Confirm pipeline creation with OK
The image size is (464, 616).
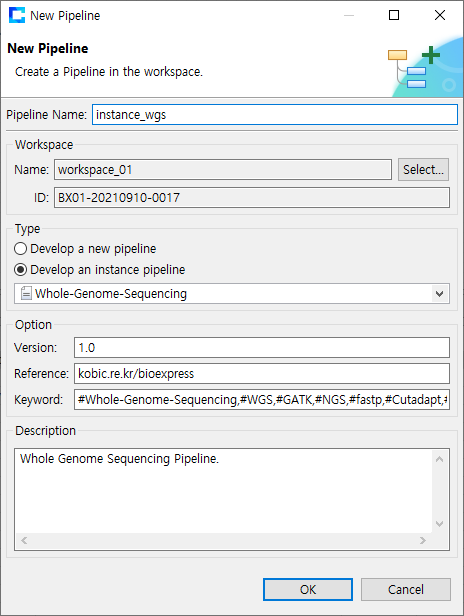point(308,589)
